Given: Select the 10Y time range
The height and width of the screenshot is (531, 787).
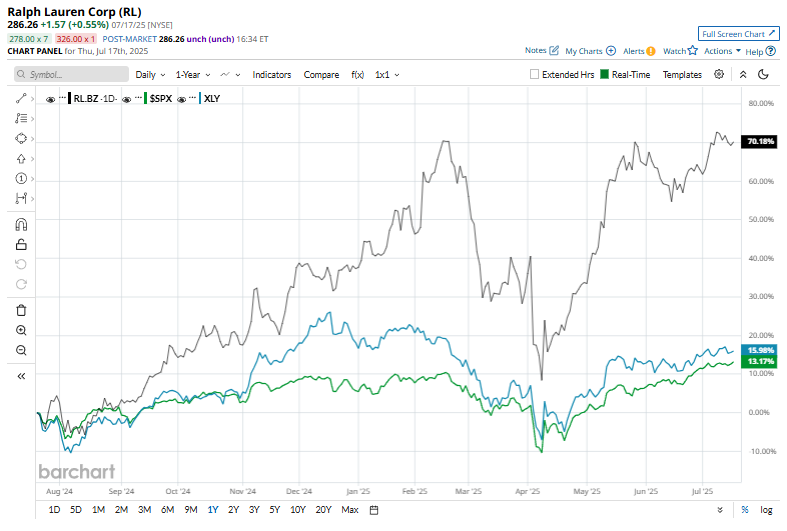Looking at the screenshot, I should 298,510.
